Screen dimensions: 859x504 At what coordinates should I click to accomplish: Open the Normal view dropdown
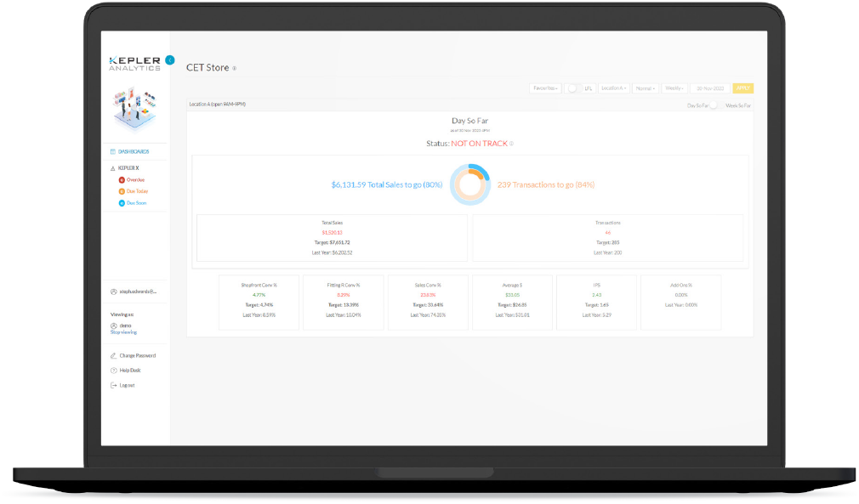point(646,88)
